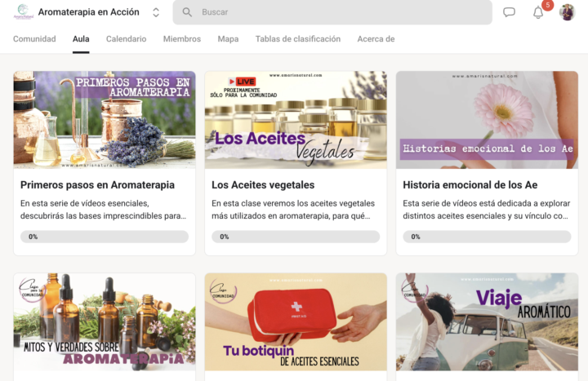The height and width of the screenshot is (381, 588).
Task: Click the Primeros pasos en Aromaterapia title
Action: [97, 184]
